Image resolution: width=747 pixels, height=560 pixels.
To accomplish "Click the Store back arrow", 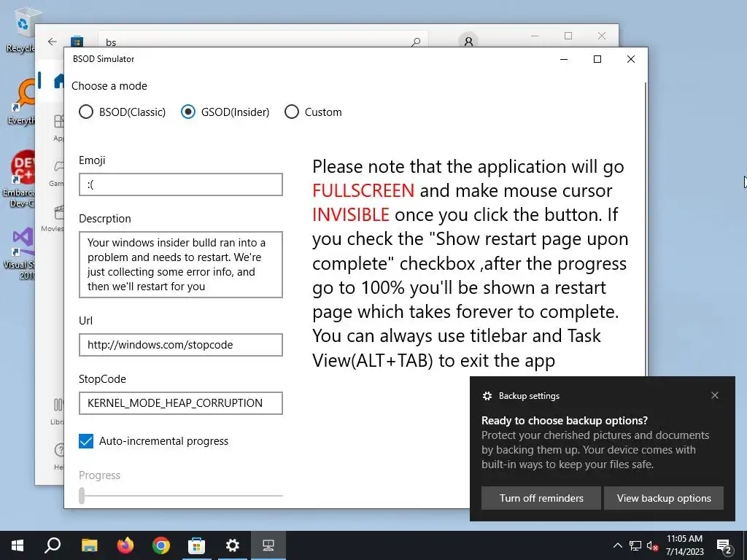I will (53, 42).
